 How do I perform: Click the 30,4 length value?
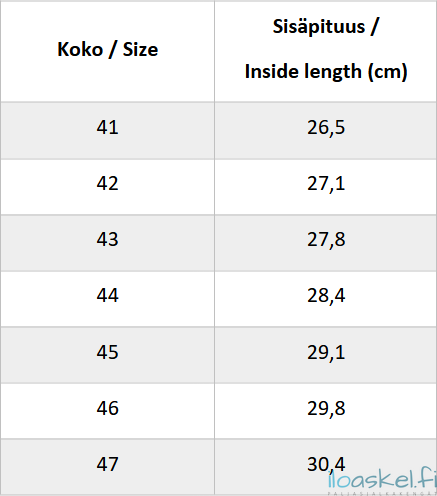pyautogui.click(x=326, y=464)
